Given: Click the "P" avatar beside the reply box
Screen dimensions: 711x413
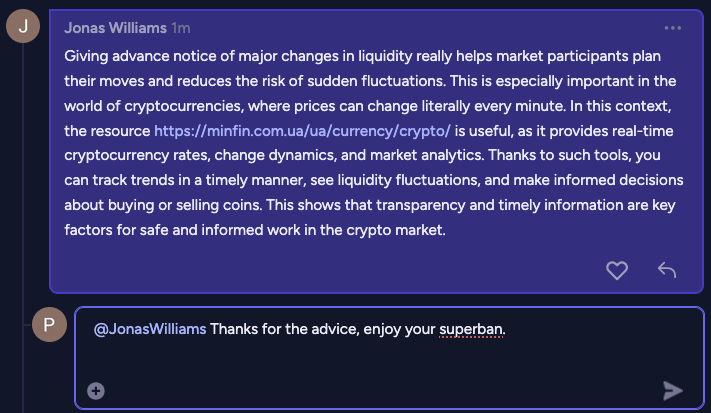Looking at the screenshot, I should click(48, 324).
